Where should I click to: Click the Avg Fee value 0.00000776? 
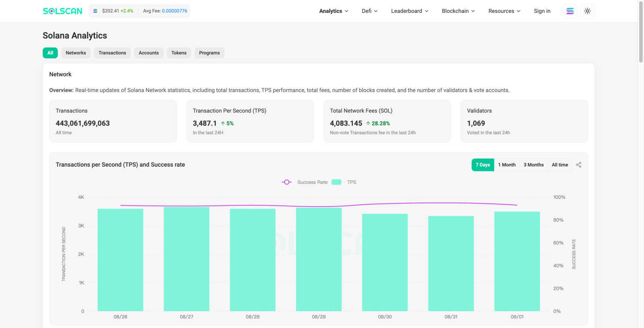point(175,11)
